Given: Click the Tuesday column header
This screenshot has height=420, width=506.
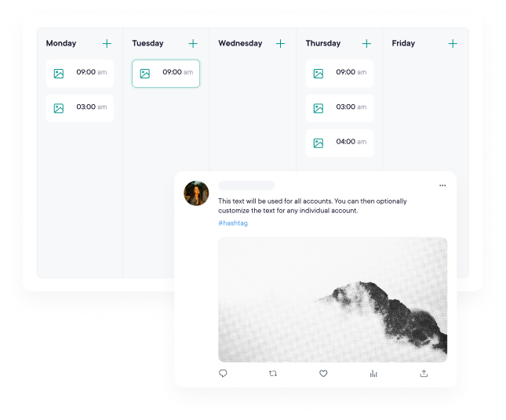Looking at the screenshot, I should click(147, 43).
